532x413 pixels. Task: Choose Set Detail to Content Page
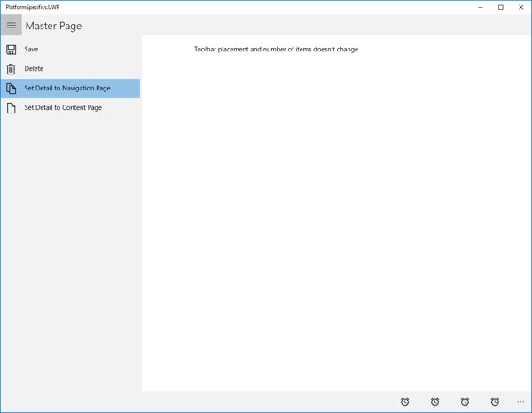click(70, 108)
